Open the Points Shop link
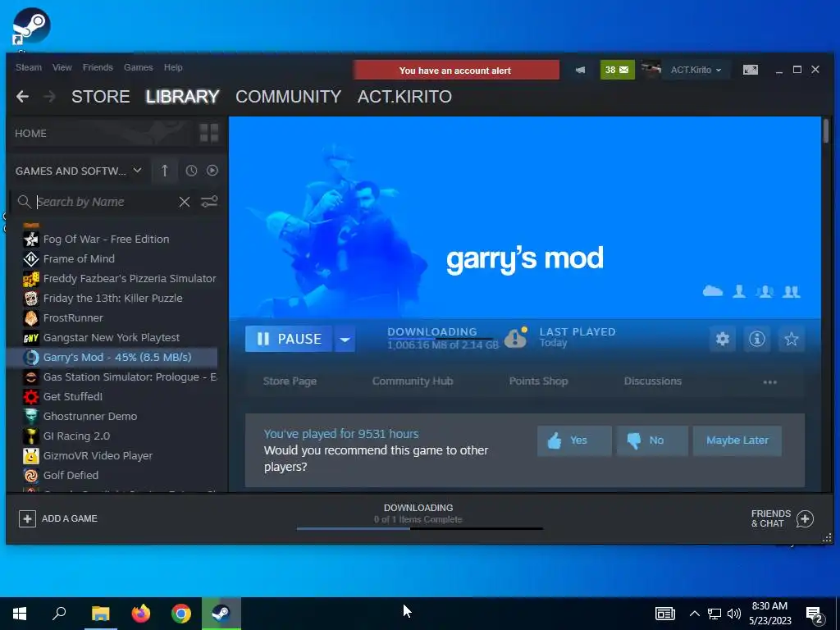The height and width of the screenshot is (630, 840). [538, 381]
